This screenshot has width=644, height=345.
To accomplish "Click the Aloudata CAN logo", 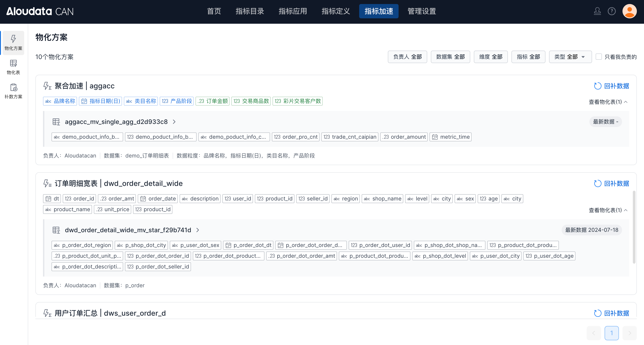I will coord(40,11).
